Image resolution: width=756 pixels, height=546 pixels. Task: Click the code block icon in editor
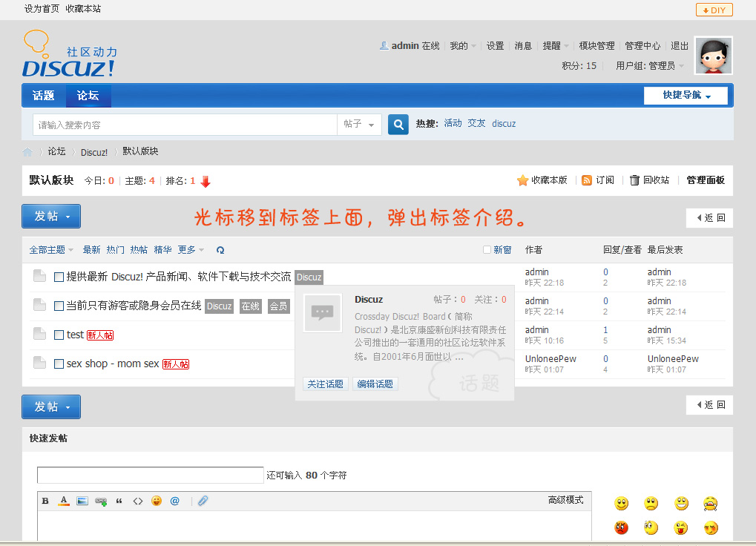click(x=138, y=501)
